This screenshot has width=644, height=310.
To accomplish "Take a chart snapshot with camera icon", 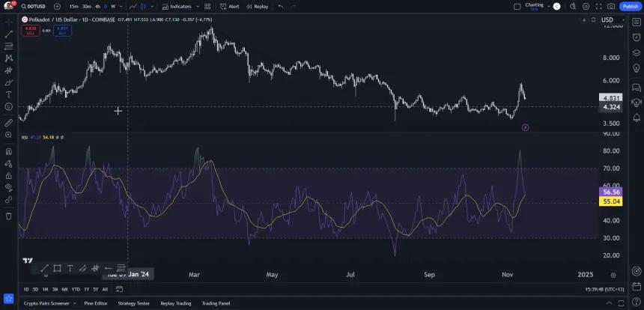I will tap(611, 7).
